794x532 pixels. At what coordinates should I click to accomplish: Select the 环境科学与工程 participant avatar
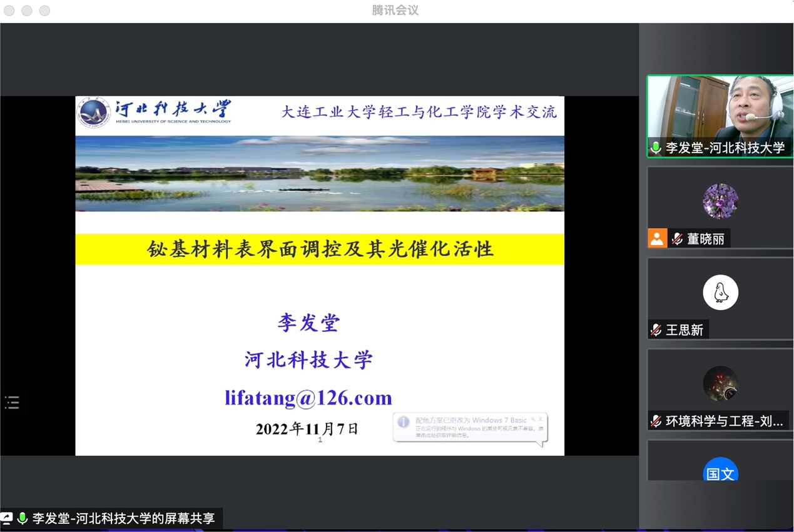[x=720, y=383]
